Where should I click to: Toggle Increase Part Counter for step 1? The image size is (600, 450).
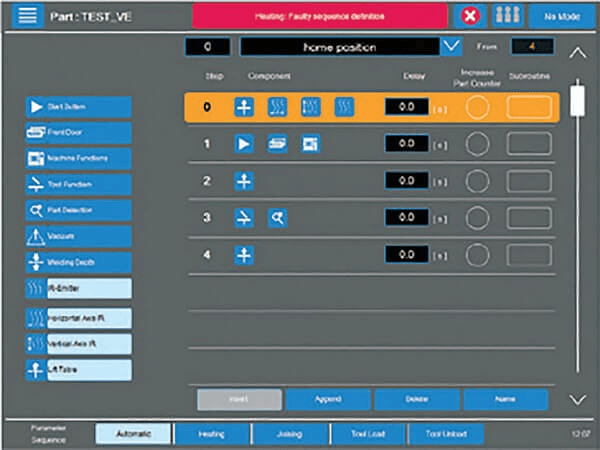point(477,144)
